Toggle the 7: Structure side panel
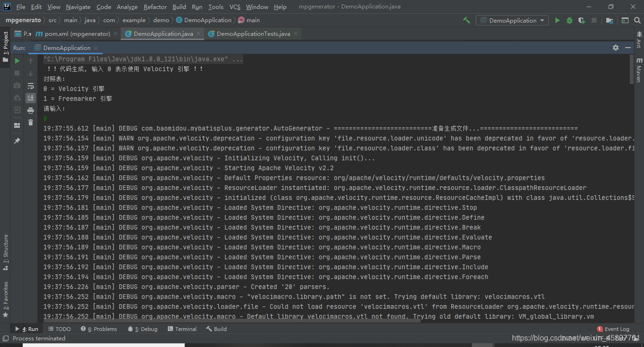Screen dimensions: 644x347 (x=6, y=252)
